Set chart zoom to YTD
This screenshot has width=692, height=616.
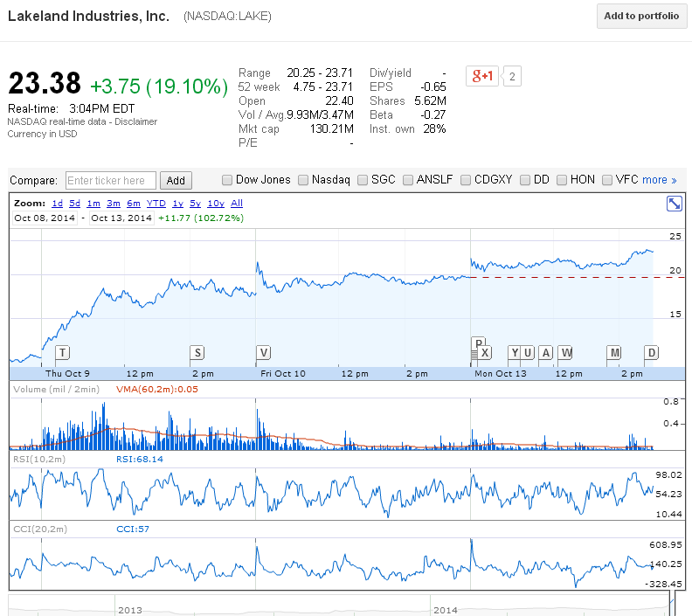tap(156, 204)
